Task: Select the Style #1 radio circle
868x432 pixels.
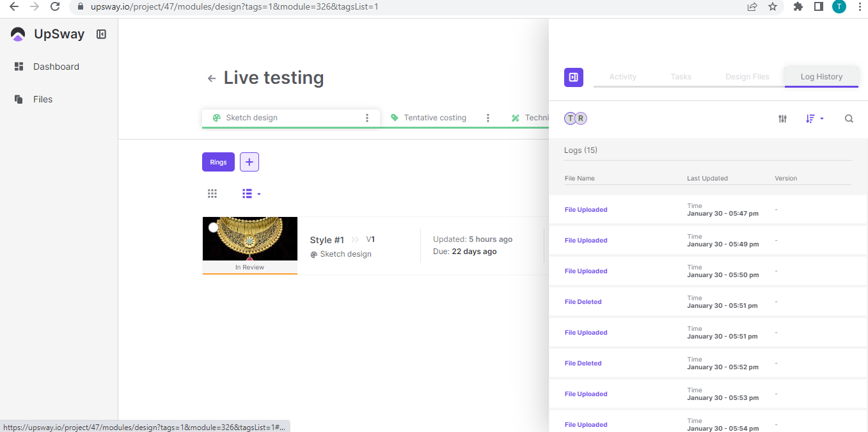Action: click(x=213, y=228)
